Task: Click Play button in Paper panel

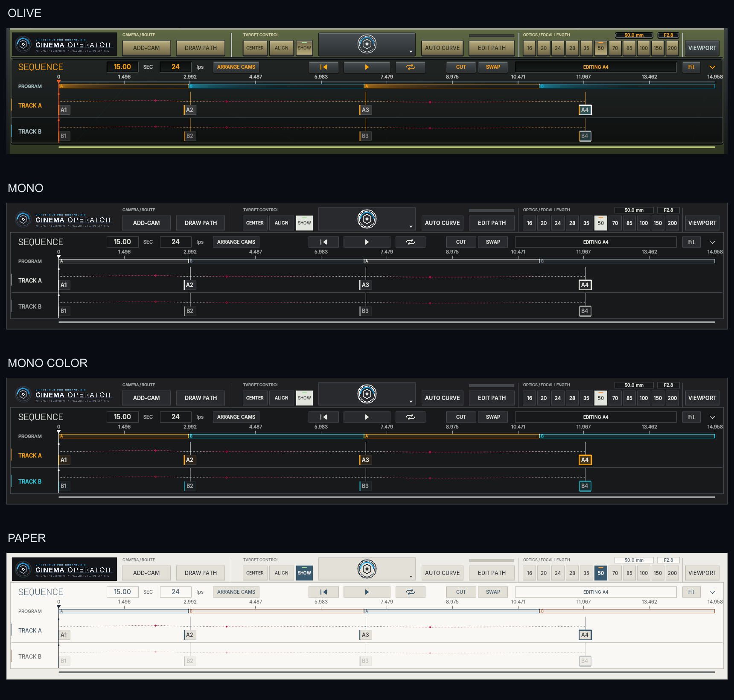Action: 367,592
